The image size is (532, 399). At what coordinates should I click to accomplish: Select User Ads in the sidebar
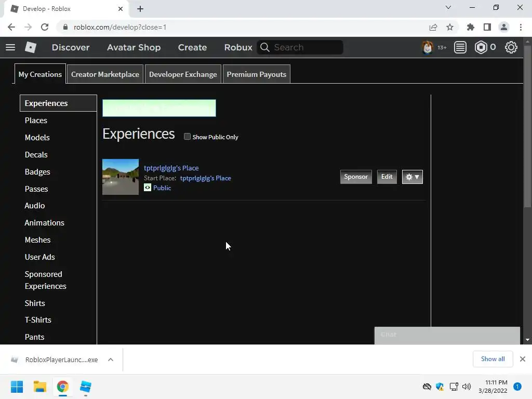point(39,257)
